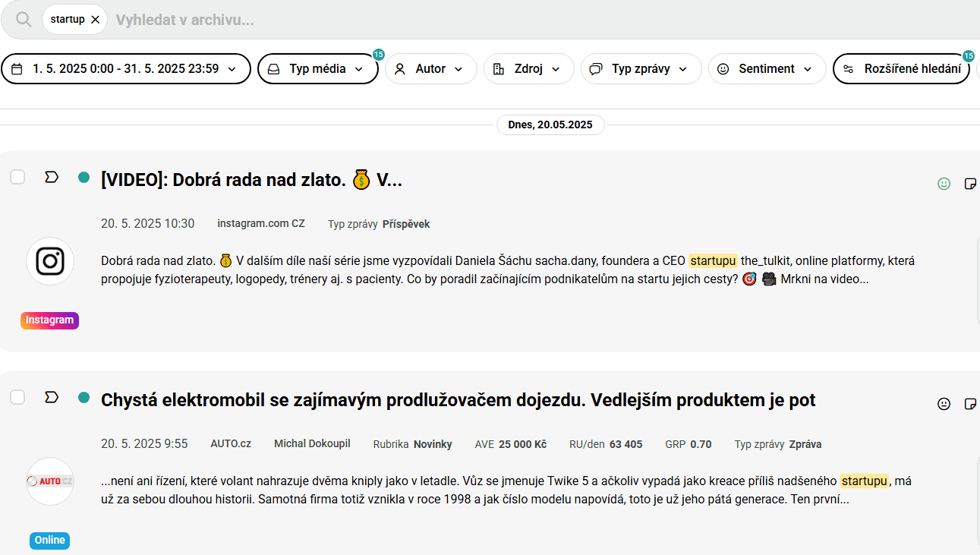Click the AUTO.cz source logo

50,481
